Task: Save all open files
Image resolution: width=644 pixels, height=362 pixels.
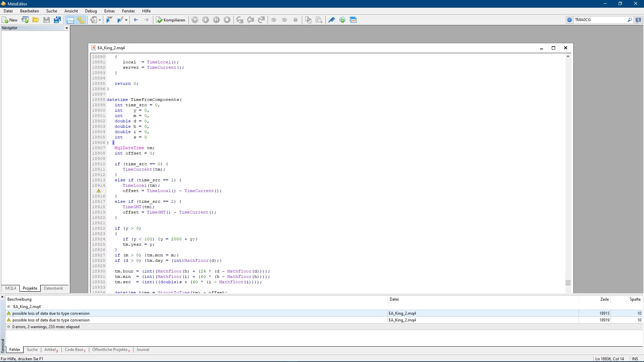Action: 57,20
